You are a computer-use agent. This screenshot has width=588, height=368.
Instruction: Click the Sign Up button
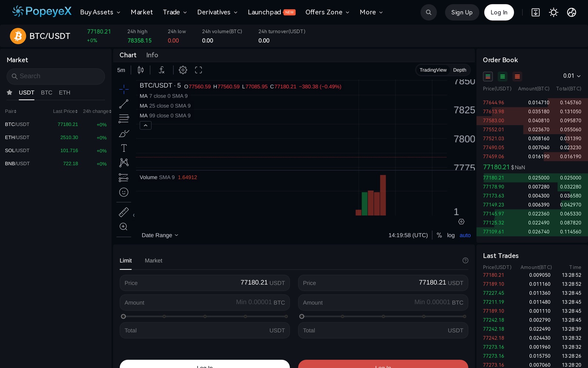[462, 12]
